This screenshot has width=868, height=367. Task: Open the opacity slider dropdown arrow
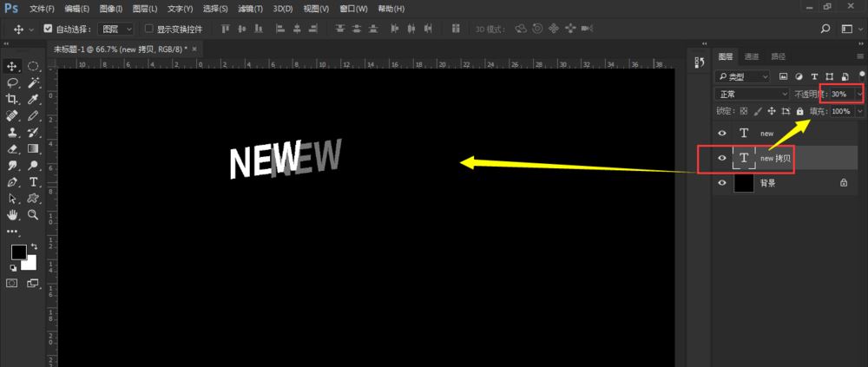tap(859, 94)
